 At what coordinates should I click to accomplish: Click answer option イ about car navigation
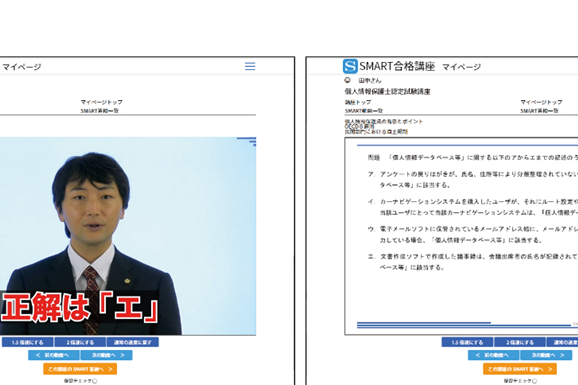[x=473, y=207]
